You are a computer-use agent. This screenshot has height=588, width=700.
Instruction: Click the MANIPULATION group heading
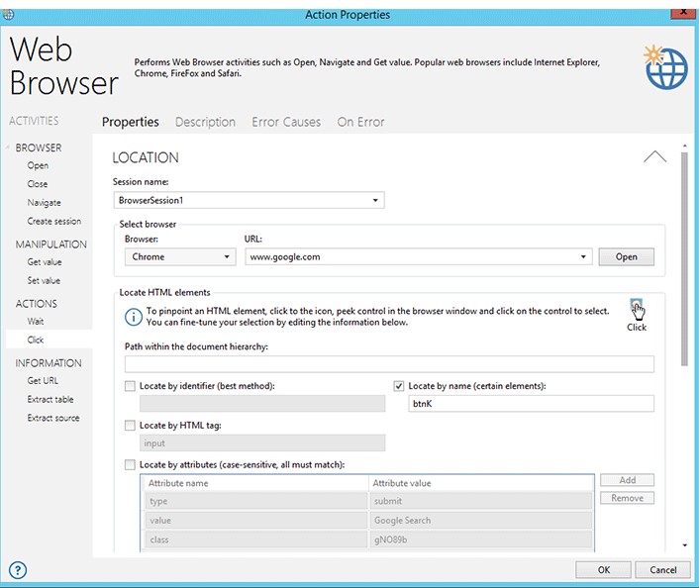50,245
